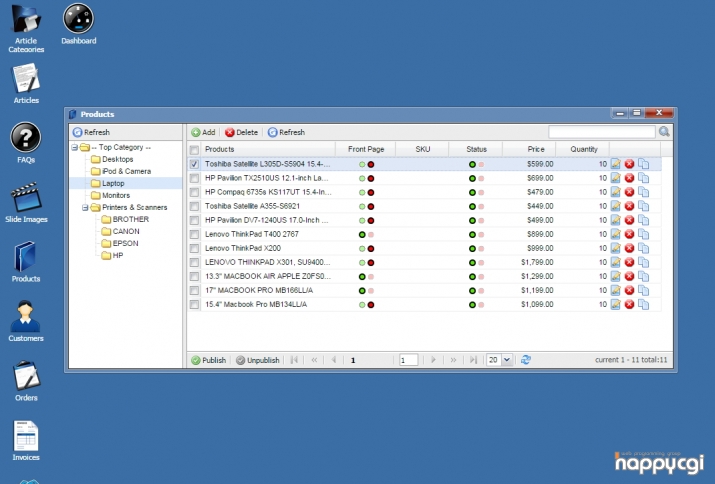Go to the next page arrow
This screenshot has width=715, height=484.
pos(433,360)
